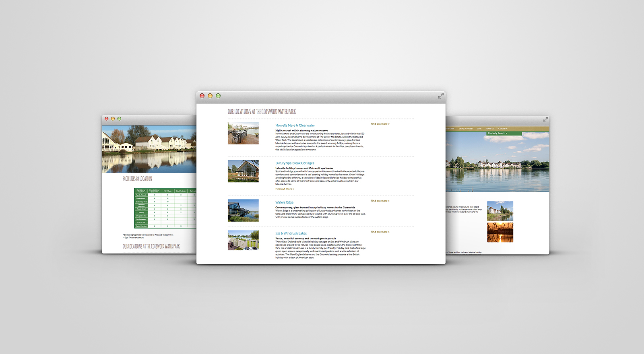The image size is (644, 354).
Task: Click the lakeside houses banner in left window
Action: (149, 149)
